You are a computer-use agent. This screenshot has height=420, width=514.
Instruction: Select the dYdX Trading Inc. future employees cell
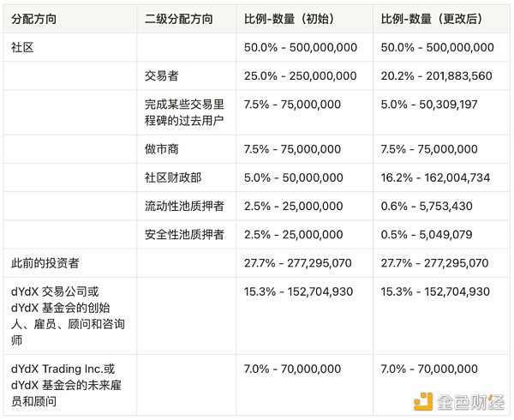[68, 384]
